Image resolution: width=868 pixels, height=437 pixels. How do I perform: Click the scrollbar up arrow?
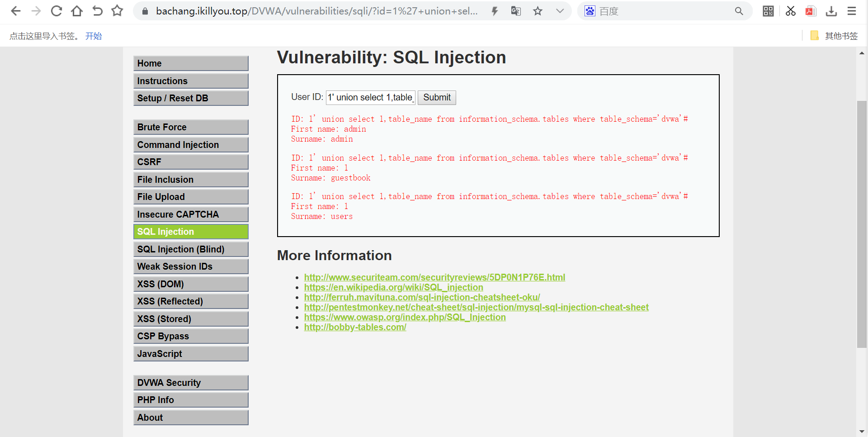pyautogui.click(x=862, y=53)
